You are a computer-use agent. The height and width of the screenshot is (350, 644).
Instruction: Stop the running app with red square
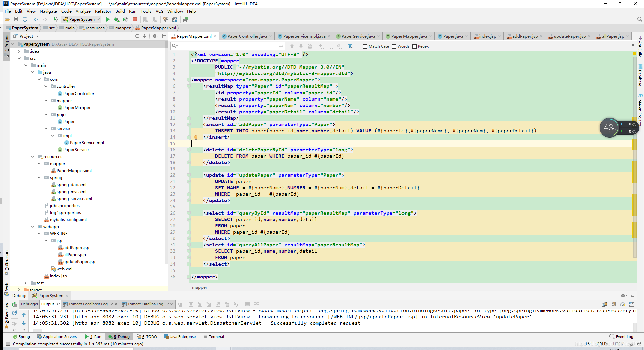tap(135, 19)
